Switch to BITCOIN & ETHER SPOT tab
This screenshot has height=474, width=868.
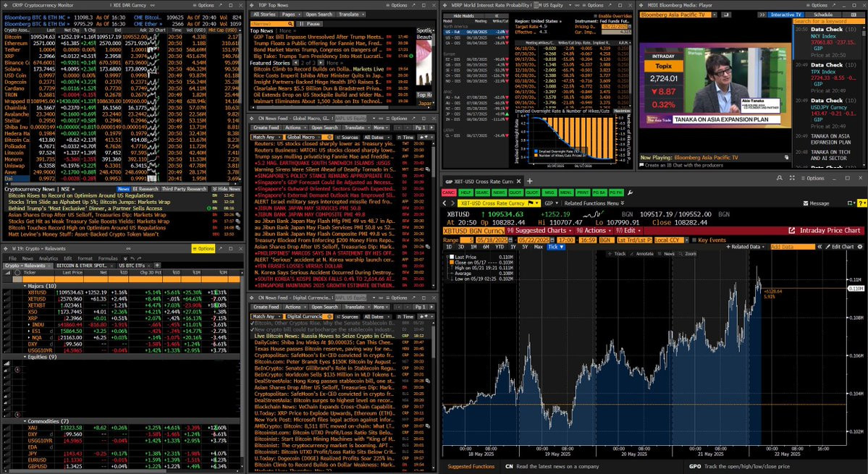(82, 266)
